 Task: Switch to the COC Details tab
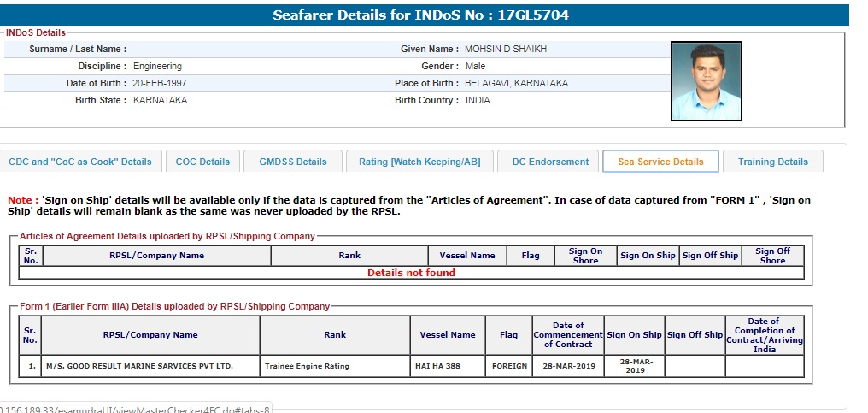[202, 162]
